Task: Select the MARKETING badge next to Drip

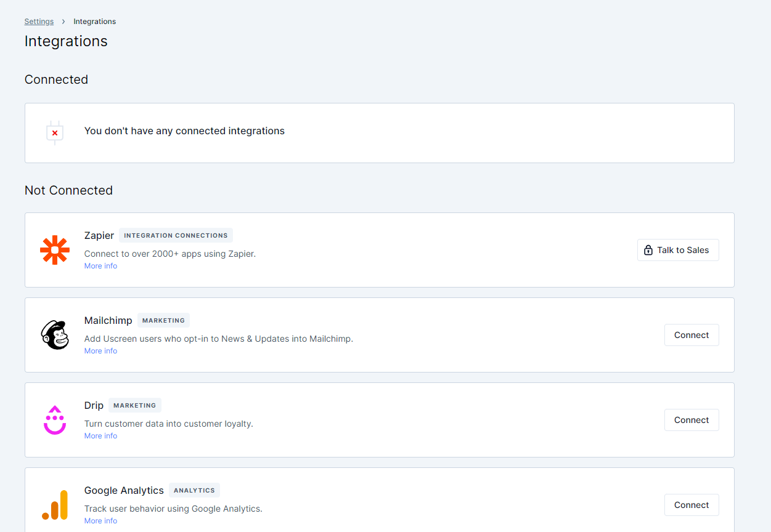Action: point(134,405)
